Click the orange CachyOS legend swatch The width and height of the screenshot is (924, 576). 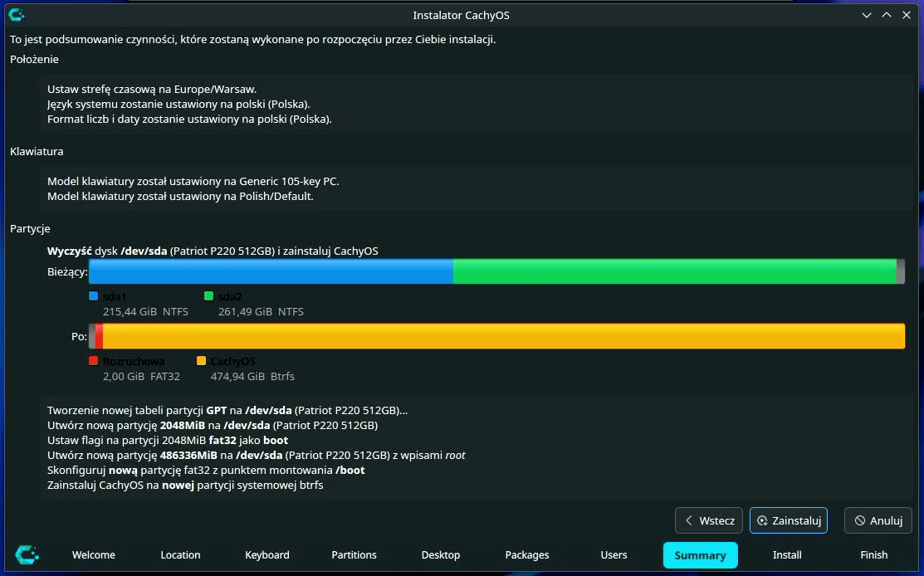click(x=201, y=360)
